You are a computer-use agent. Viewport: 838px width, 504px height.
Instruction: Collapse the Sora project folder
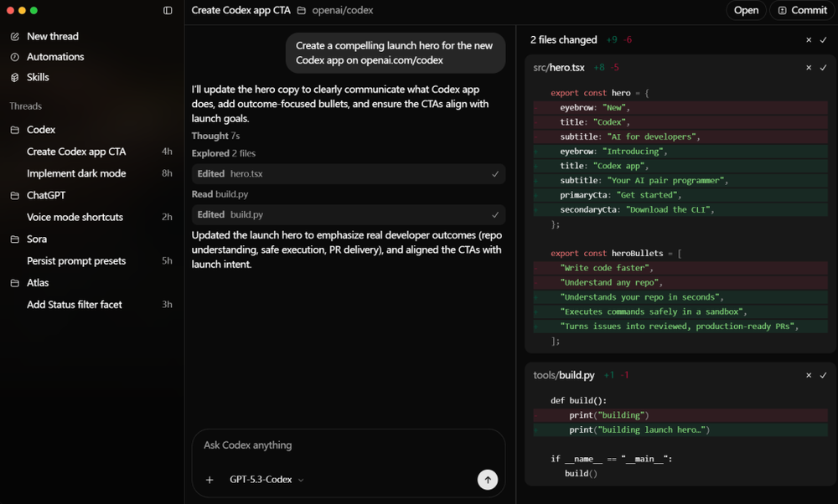[x=15, y=239]
